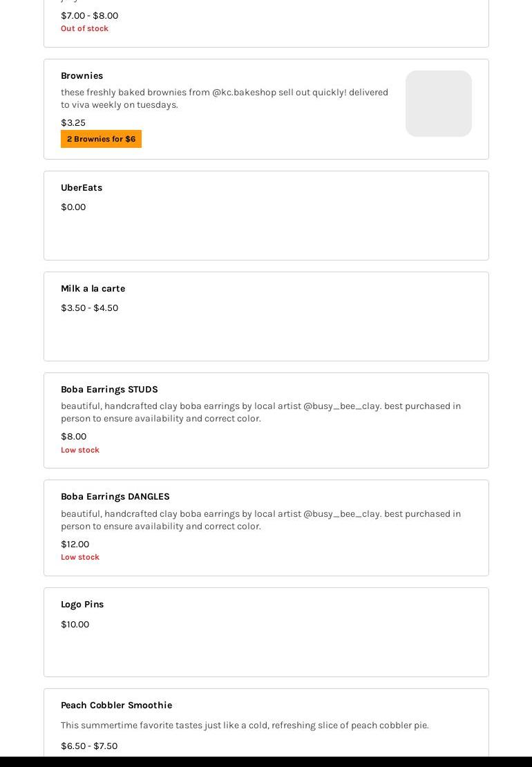Click the Peach Cobbler Smoothie description text

pos(245,726)
